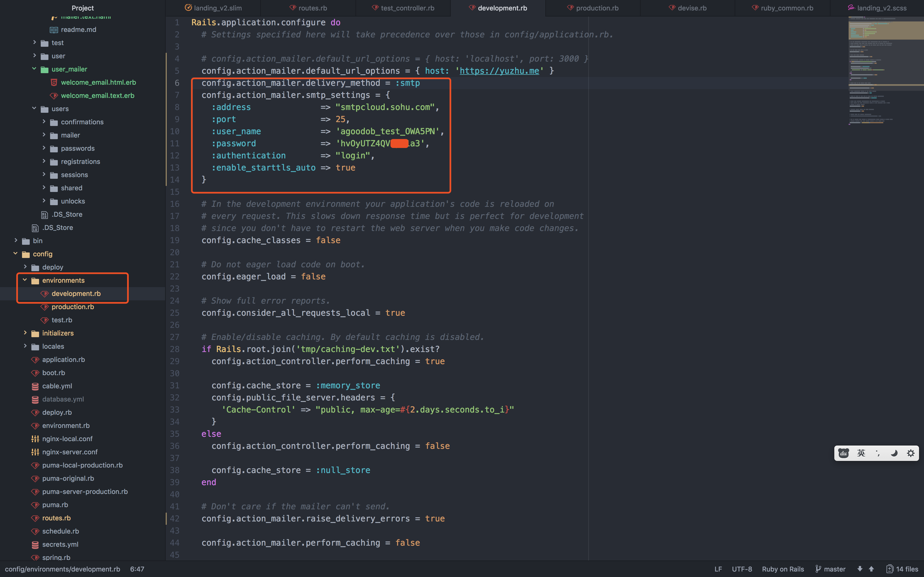The height and width of the screenshot is (577, 924).
Task: Click the nginx-local.conf file icon
Action: pyautogui.click(x=35, y=439)
